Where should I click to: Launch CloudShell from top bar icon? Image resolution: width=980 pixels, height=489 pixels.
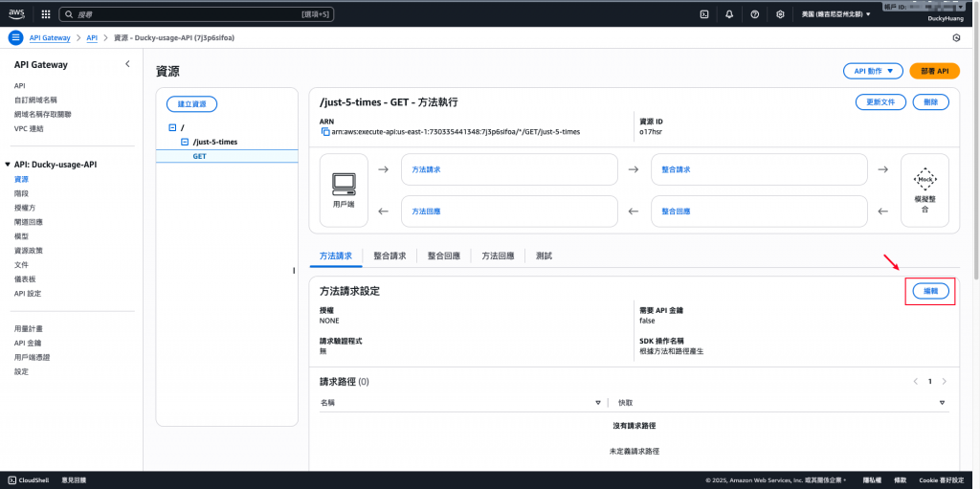coord(703,14)
